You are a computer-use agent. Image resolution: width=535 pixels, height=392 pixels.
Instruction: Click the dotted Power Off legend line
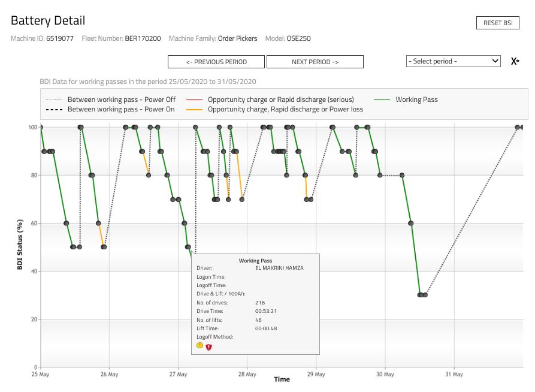(x=54, y=99)
